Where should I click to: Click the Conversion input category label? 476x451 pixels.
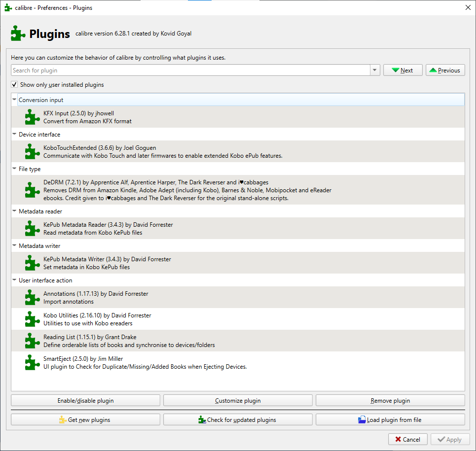pos(41,100)
